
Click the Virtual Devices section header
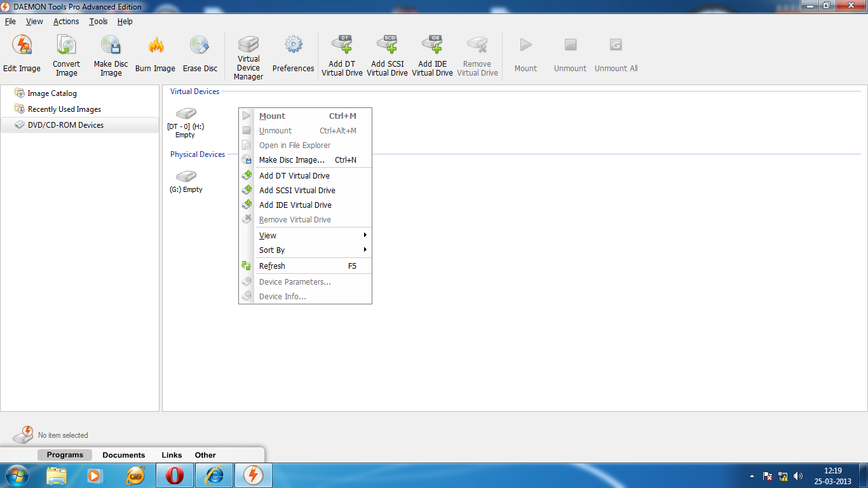pos(194,91)
